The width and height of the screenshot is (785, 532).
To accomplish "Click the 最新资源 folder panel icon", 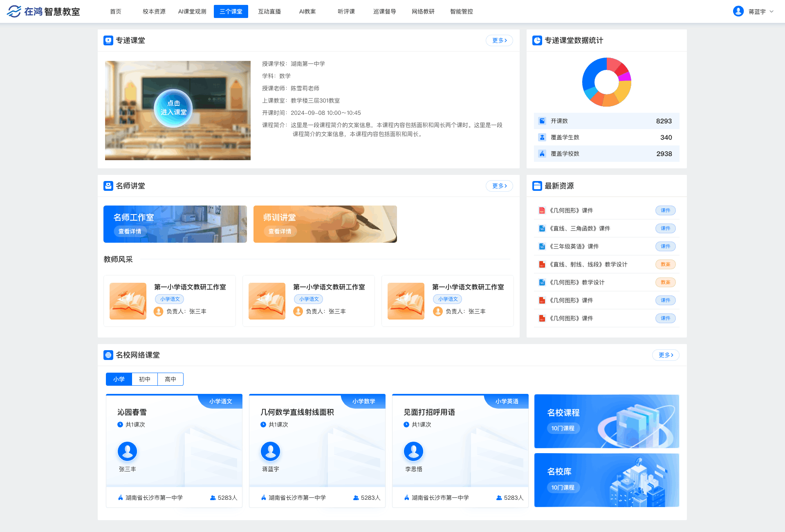I will pyautogui.click(x=537, y=186).
